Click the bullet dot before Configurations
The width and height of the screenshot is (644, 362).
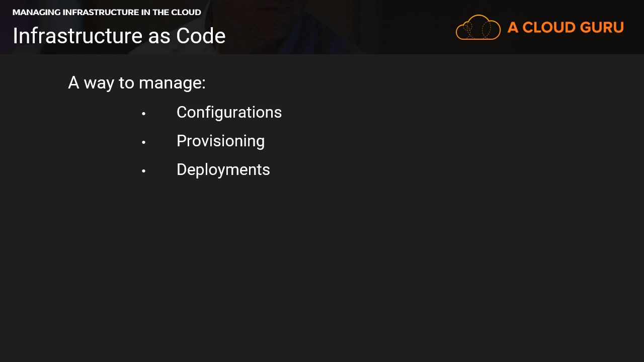144,114
